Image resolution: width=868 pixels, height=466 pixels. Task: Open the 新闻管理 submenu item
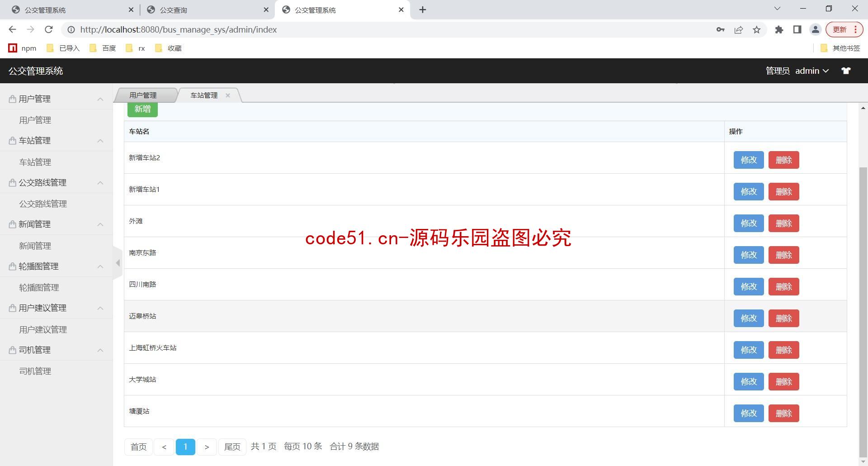pos(35,246)
